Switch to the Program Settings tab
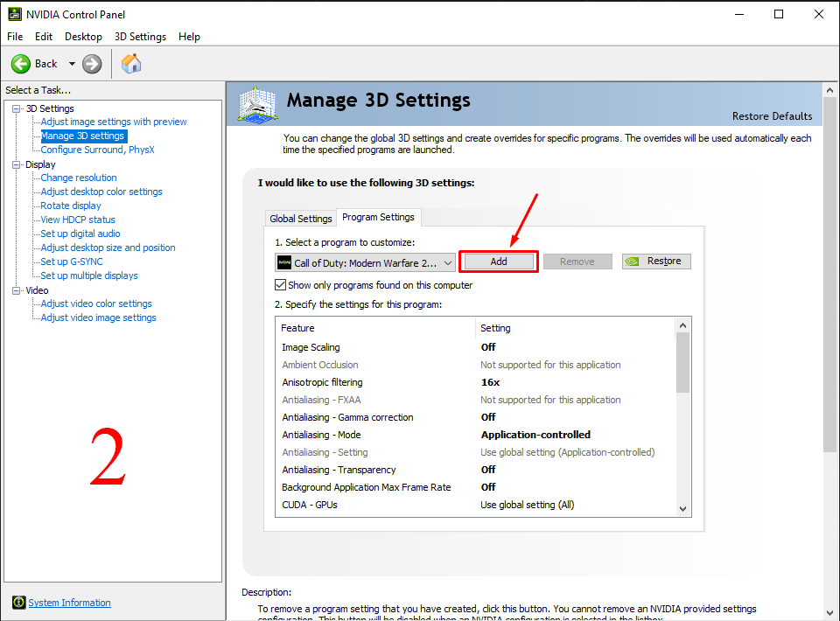The height and width of the screenshot is (621, 840). (x=378, y=217)
